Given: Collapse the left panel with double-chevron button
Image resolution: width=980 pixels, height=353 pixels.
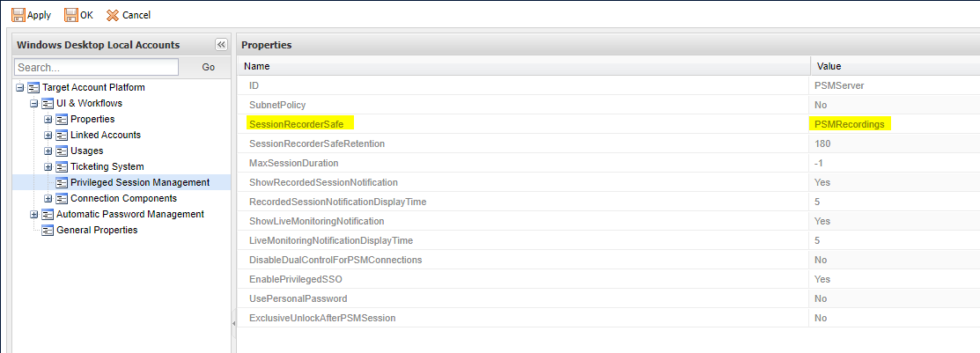Looking at the screenshot, I should pos(221,45).
